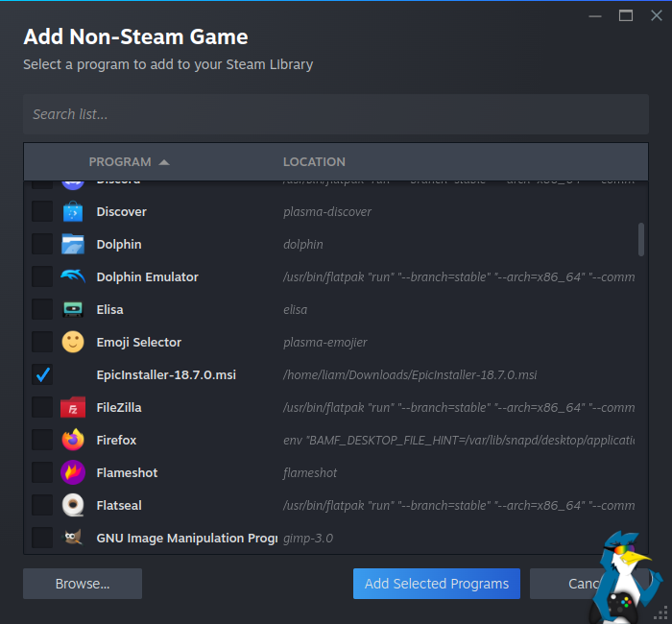Viewport: 672px width, 624px height.
Task: Click the FileZilla icon
Action: (x=73, y=408)
